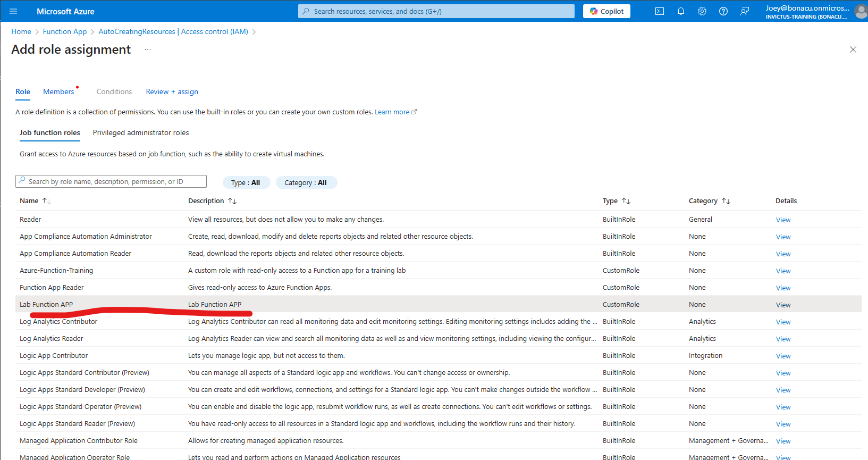Click the Copilot button

point(606,11)
